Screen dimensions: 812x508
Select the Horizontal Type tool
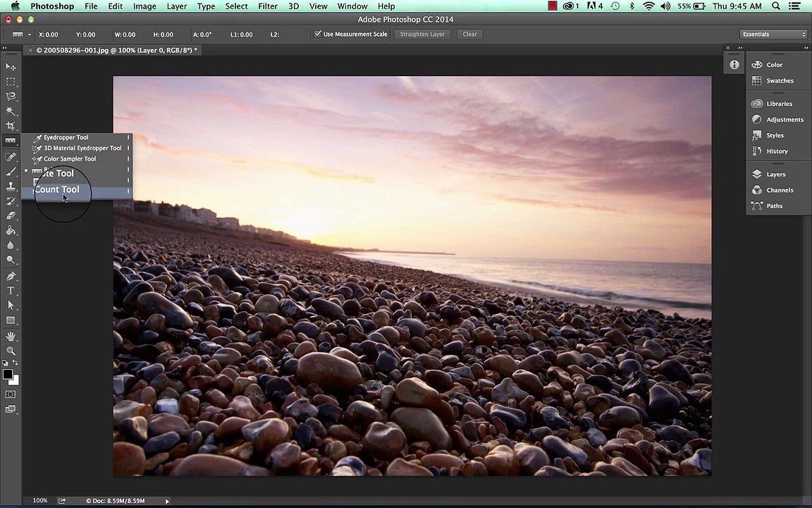point(11,291)
